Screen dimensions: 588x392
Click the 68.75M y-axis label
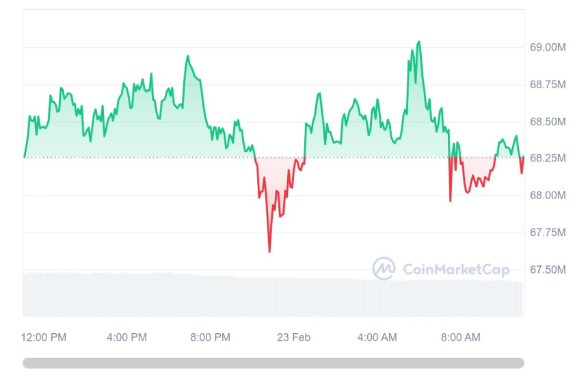click(x=548, y=85)
